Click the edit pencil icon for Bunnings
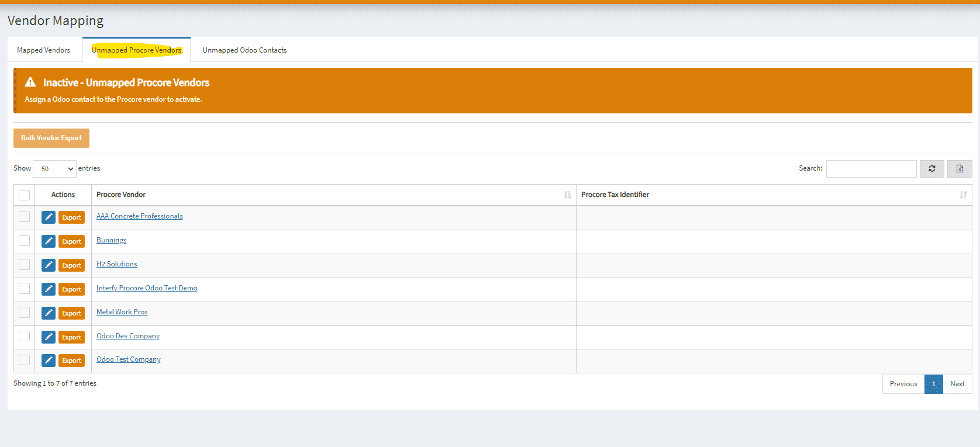The height and width of the screenshot is (447, 980). (49, 241)
